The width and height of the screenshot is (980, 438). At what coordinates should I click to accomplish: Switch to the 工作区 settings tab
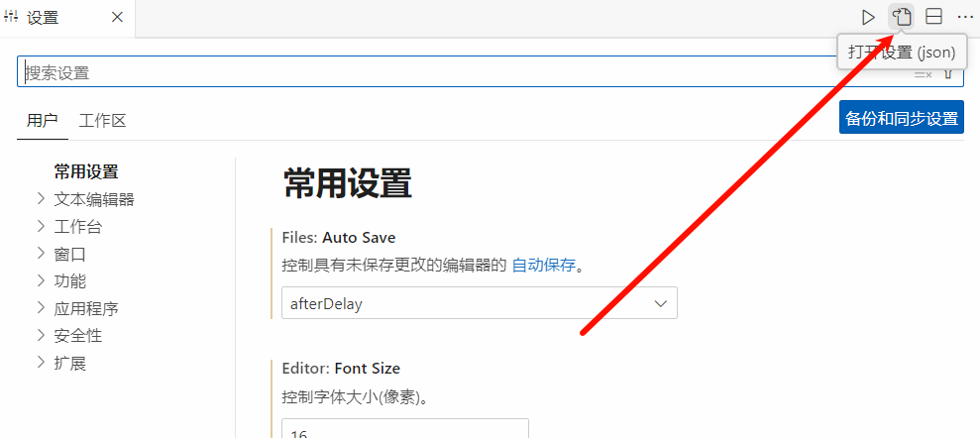pos(102,121)
